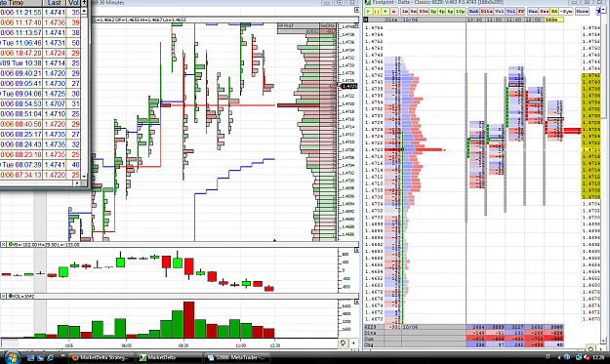Click the blue star icon in Footprint toolbar
The image size is (610, 364).
[598, 12]
